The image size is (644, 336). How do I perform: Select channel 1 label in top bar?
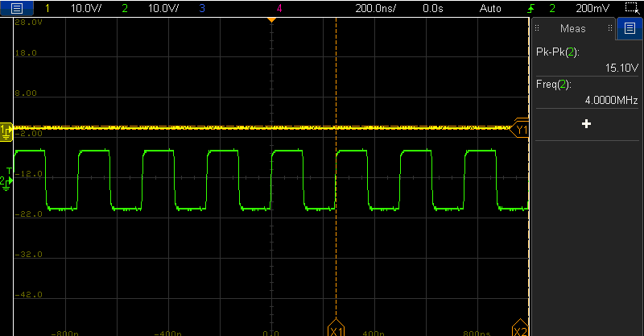[47, 8]
